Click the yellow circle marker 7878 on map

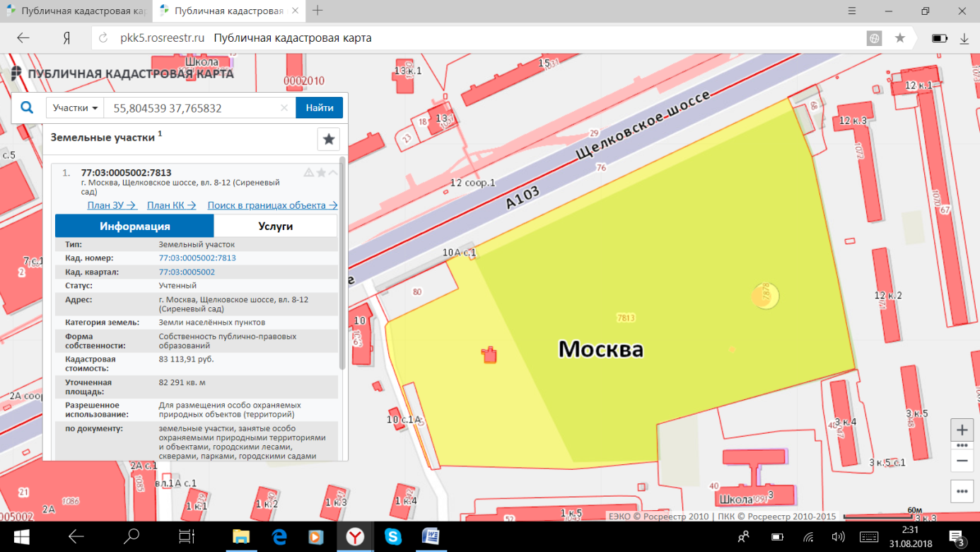pyautogui.click(x=764, y=295)
